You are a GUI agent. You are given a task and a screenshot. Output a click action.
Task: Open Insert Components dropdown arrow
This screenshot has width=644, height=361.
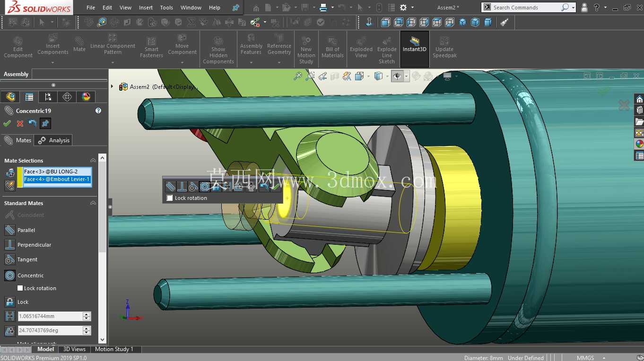tap(52, 62)
